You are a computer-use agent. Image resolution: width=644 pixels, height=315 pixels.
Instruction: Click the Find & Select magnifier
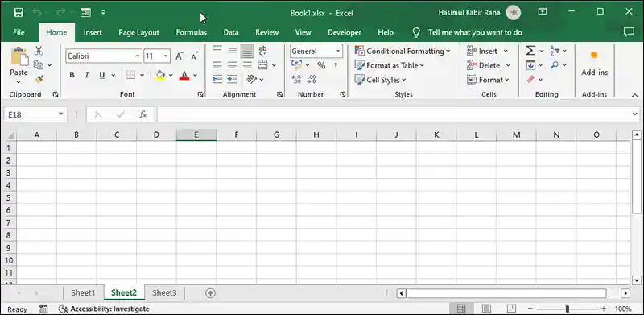[555, 65]
